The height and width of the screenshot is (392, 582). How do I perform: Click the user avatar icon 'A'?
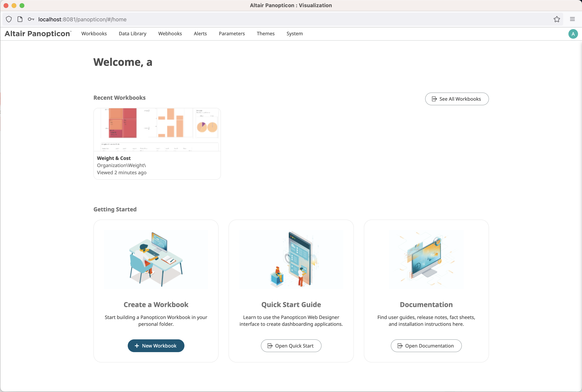tap(573, 34)
